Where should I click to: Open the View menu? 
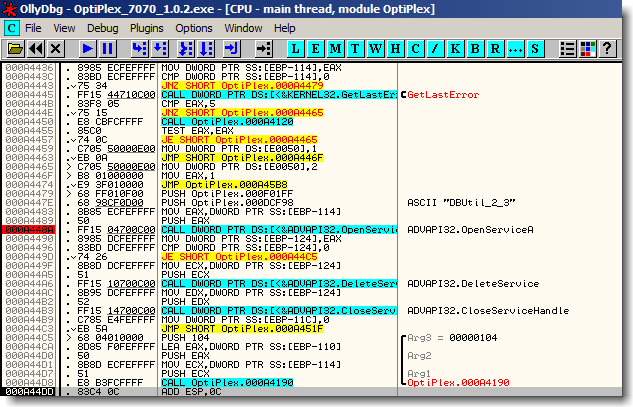coord(64,28)
